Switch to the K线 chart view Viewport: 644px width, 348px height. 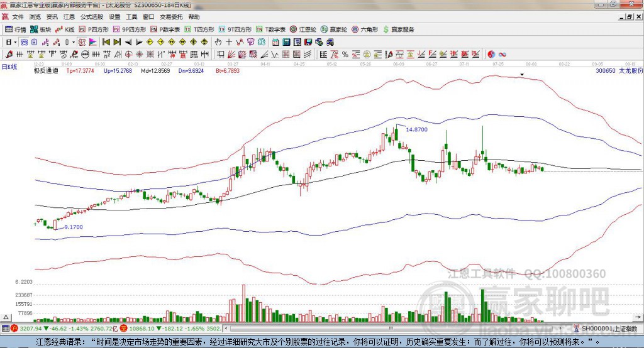tap(65, 30)
